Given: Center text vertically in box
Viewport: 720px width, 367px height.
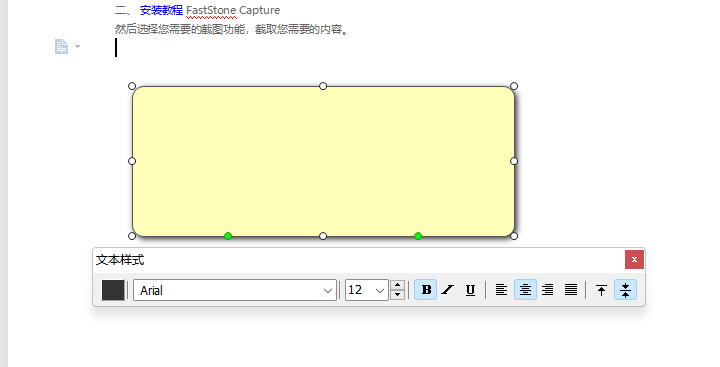Looking at the screenshot, I should tap(625, 290).
